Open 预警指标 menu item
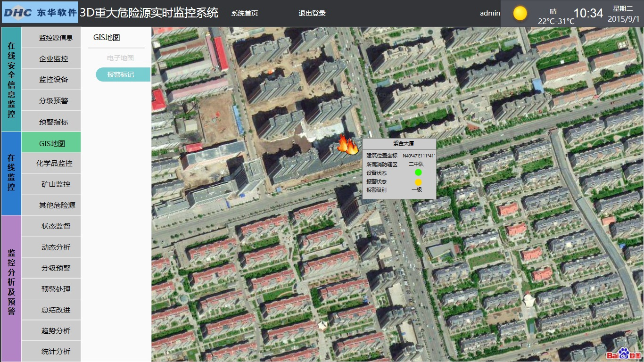Screen dimensions: 644x362 pos(54,122)
